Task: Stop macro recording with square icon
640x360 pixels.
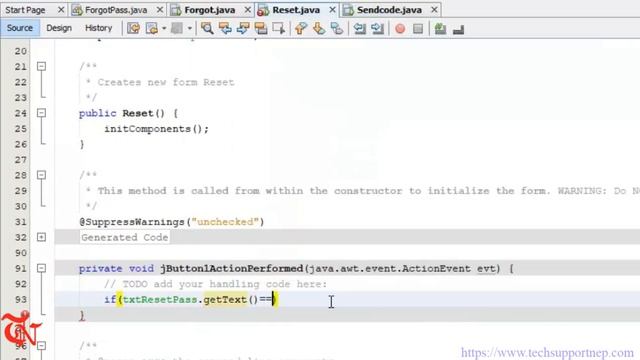Action: click(418, 28)
